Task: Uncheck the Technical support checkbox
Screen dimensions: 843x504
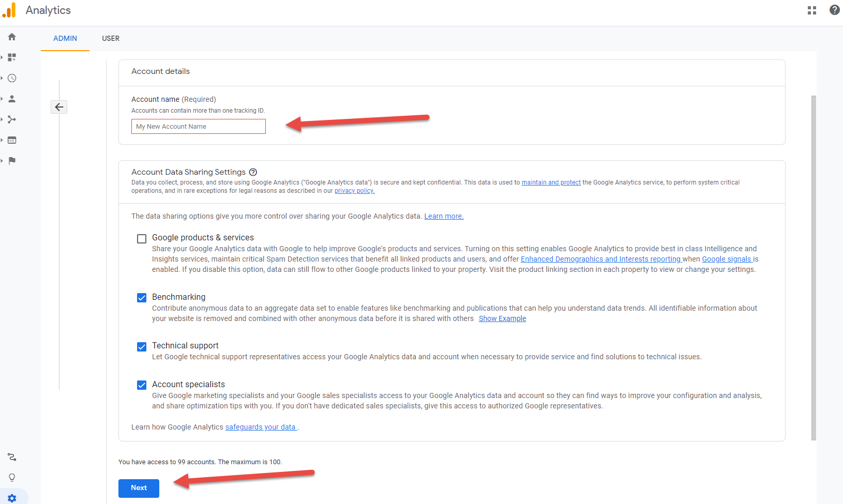Action: click(x=142, y=347)
